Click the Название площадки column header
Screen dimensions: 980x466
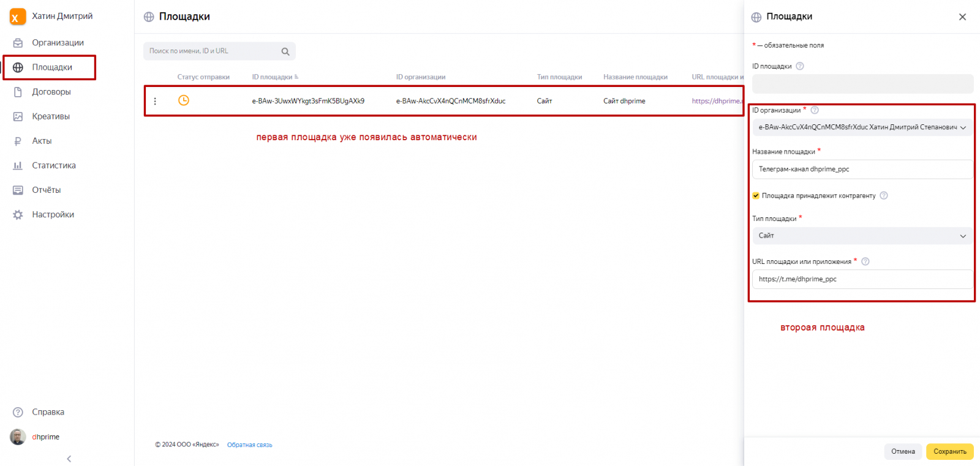[x=635, y=77]
